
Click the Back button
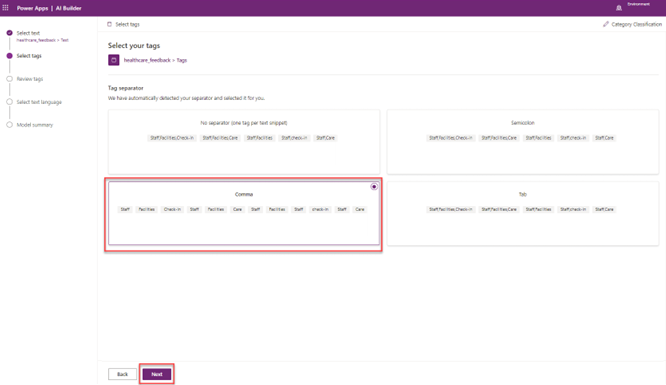coord(122,374)
